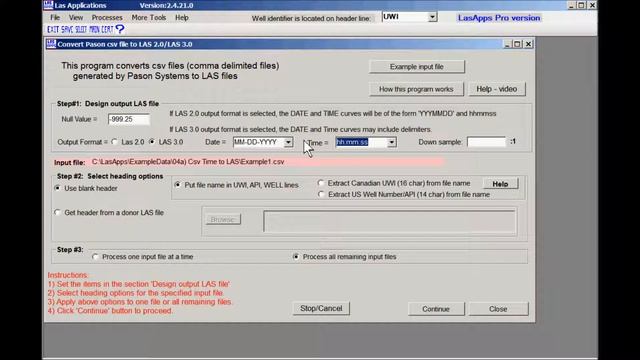
Task: Choose Use blank header option
Action: pyautogui.click(x=58, y=188)
